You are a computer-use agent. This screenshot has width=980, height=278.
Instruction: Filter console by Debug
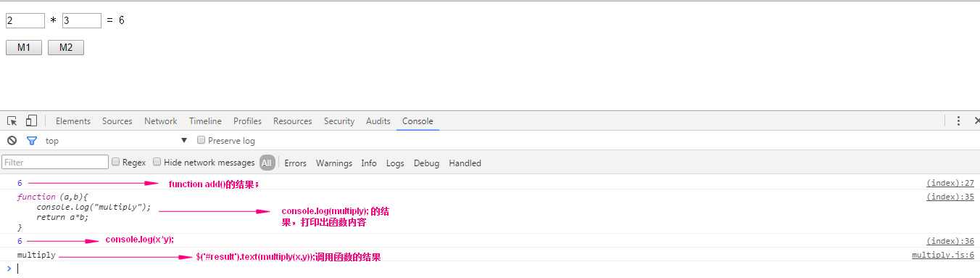pos(427,163)
